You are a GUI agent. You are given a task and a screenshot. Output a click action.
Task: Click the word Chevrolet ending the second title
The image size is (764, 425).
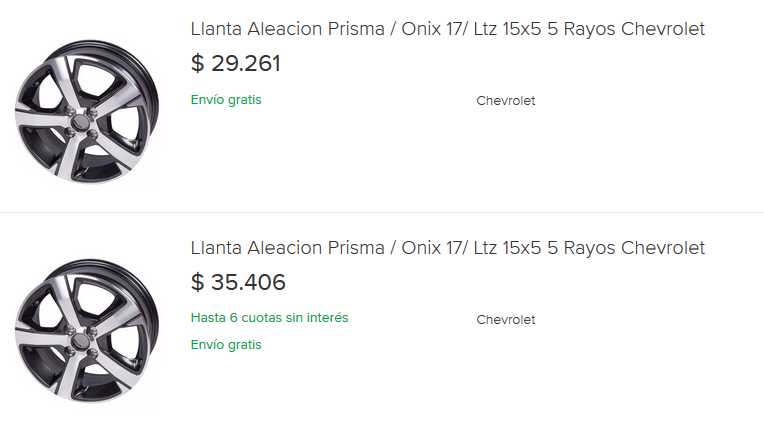663,248
